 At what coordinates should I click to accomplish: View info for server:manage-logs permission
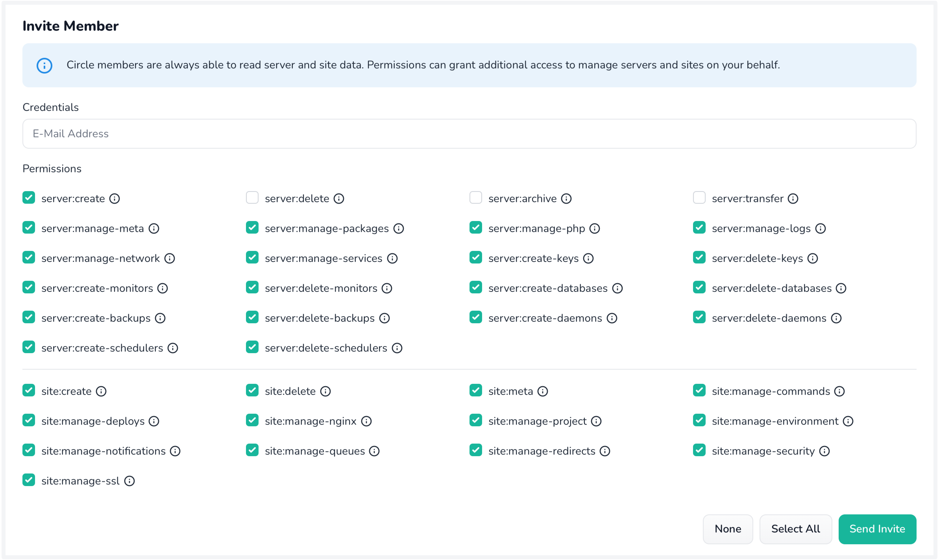(x=821, y=228)
